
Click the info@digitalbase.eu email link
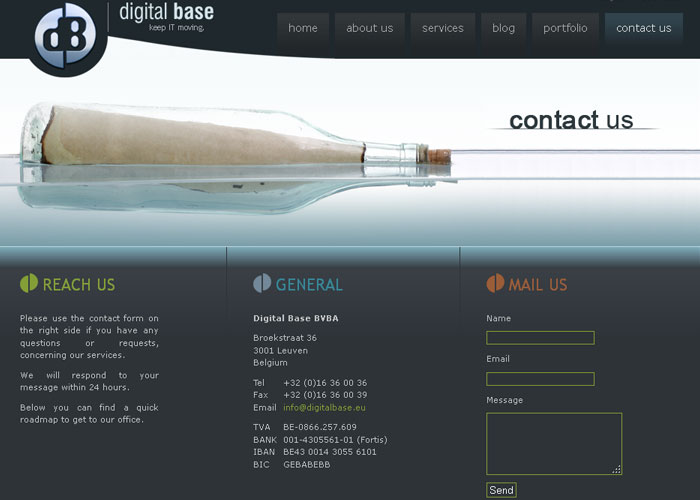pyautogui.click(x=324, y=408)
